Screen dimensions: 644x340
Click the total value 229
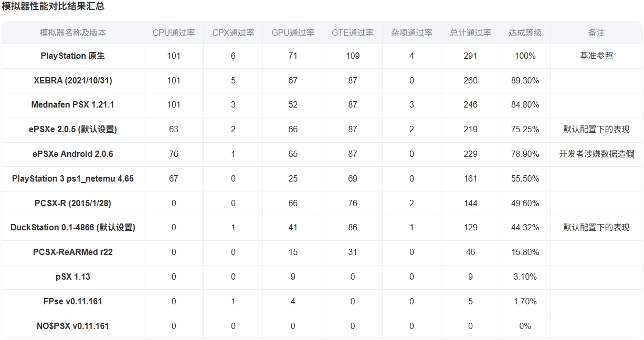(x=471, y=154)
